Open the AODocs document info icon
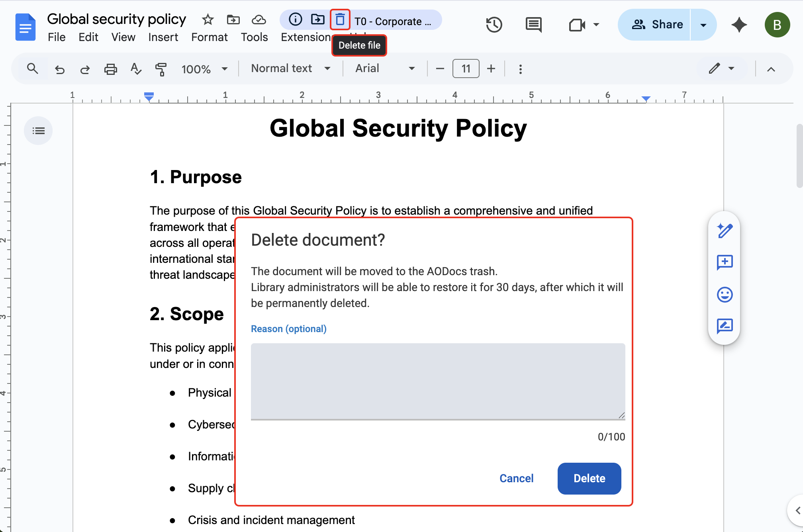The height and width of the screenshot is (532, 803). pyautogui.click(x=296, y=19)
